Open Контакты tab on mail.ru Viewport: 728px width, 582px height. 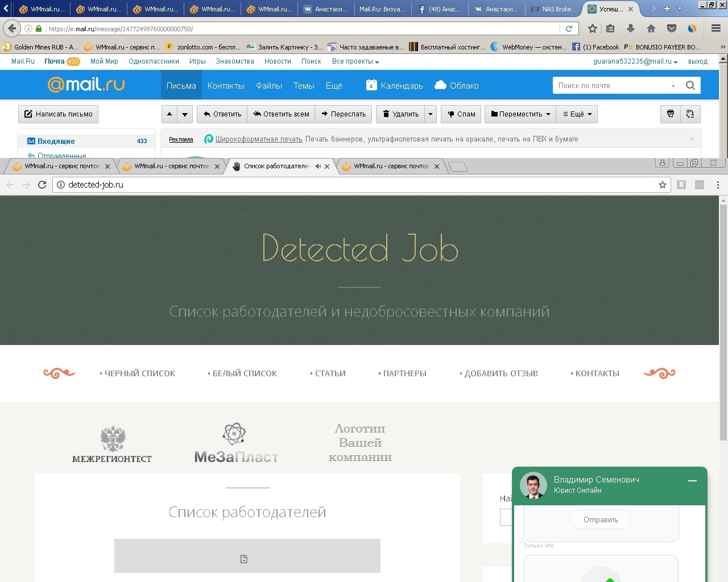pos(226,85)
